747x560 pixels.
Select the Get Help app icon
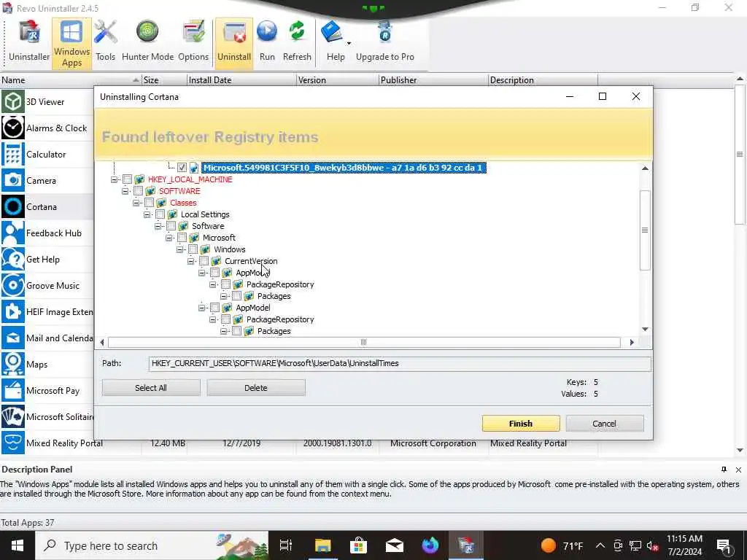13,259
